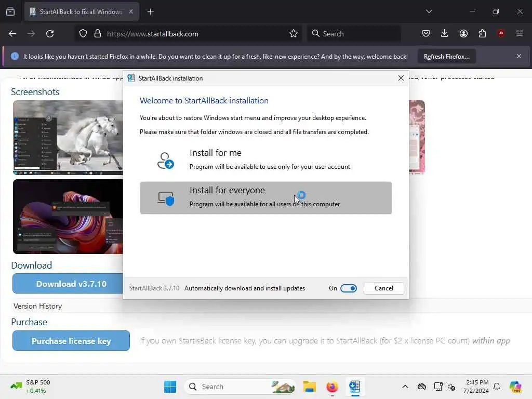
Task: Open Firefox View recent browsing
Action: tap(10, 11)
